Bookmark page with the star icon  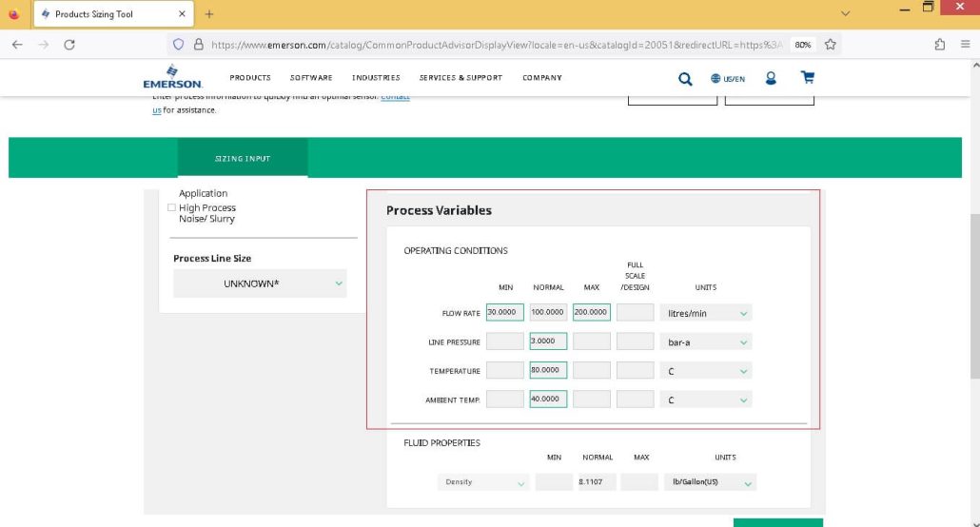830,45
